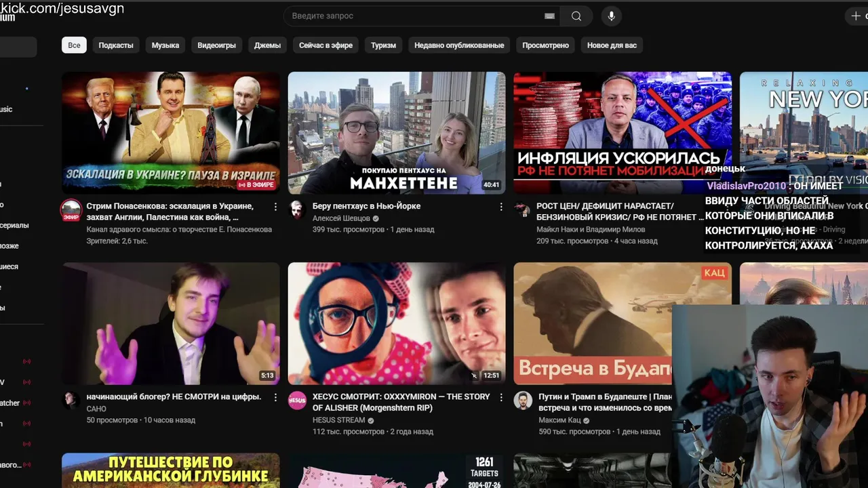Screen dimensions: 868x488
Task: Select the Джемы filter chip
Action: coord(267,45)
